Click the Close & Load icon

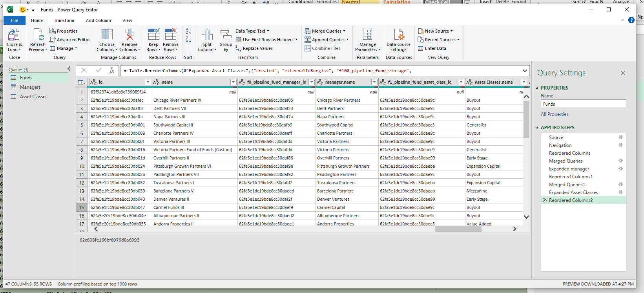14,35
